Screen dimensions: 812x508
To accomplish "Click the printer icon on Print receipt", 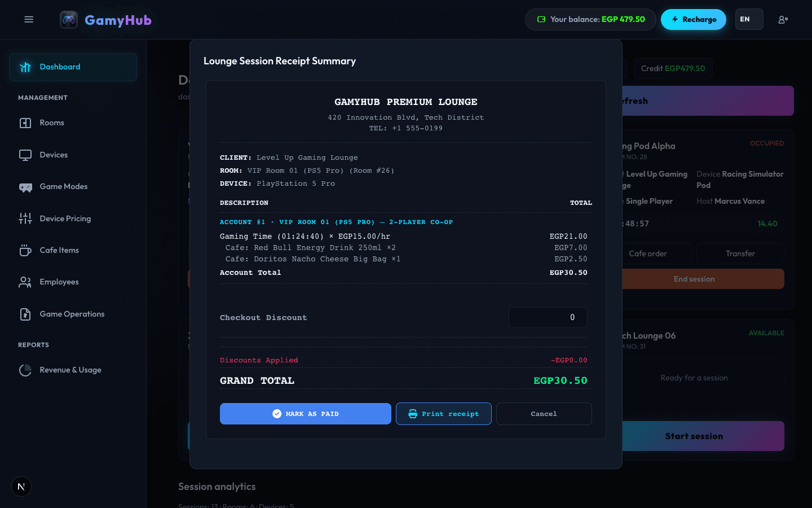I will coord(413,414).
